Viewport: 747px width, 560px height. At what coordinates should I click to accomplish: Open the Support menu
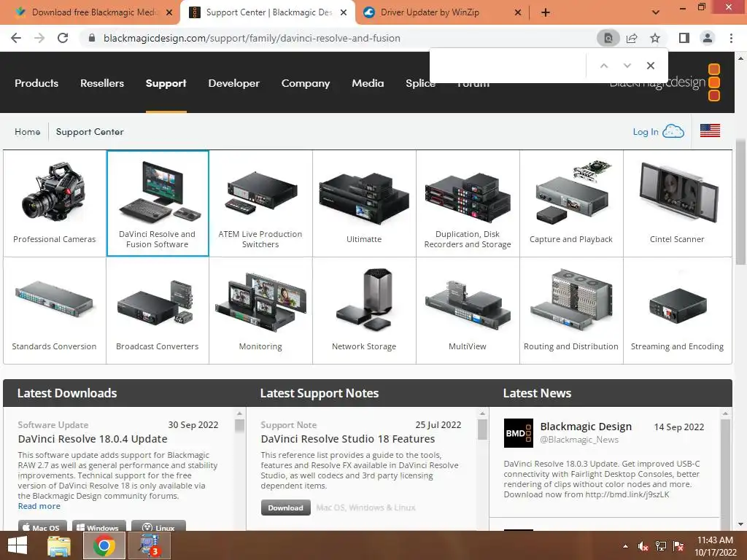click(166, 83)
